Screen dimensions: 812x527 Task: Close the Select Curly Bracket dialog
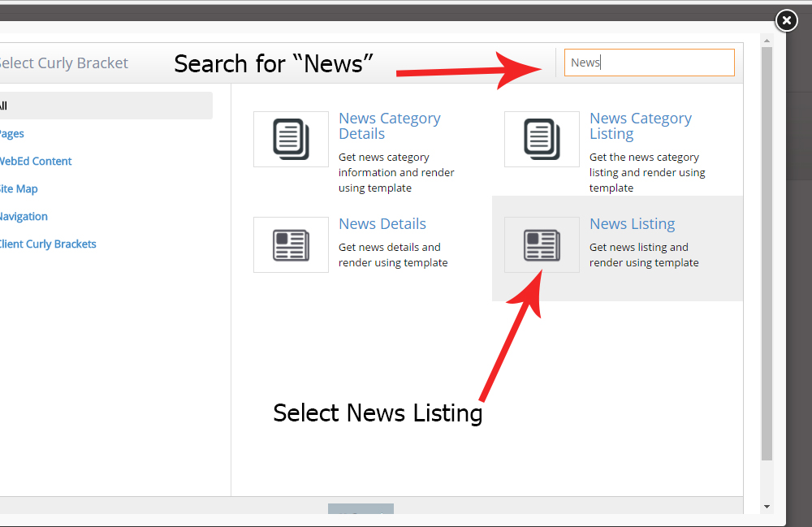[x=786, y=20]
